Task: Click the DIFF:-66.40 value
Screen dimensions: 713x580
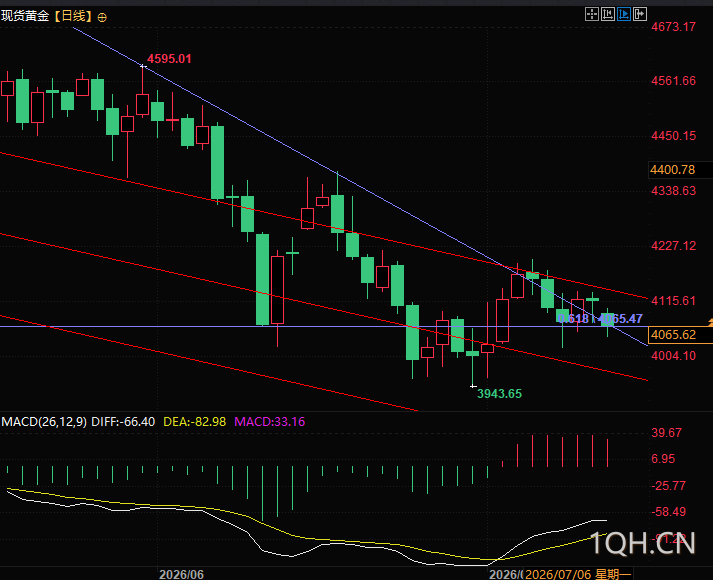Action: pos(123,422)
